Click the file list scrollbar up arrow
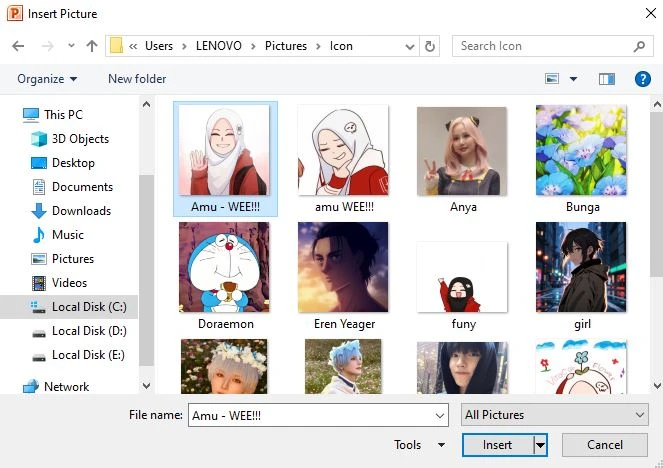663x468 pixels. (x=657, y=104)
